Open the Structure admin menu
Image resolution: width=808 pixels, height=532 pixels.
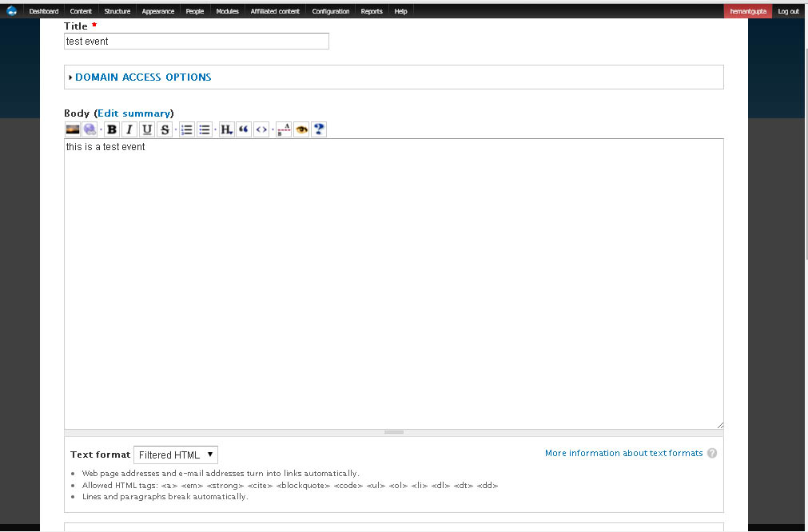pyautogui.click(x=117, y=11)
